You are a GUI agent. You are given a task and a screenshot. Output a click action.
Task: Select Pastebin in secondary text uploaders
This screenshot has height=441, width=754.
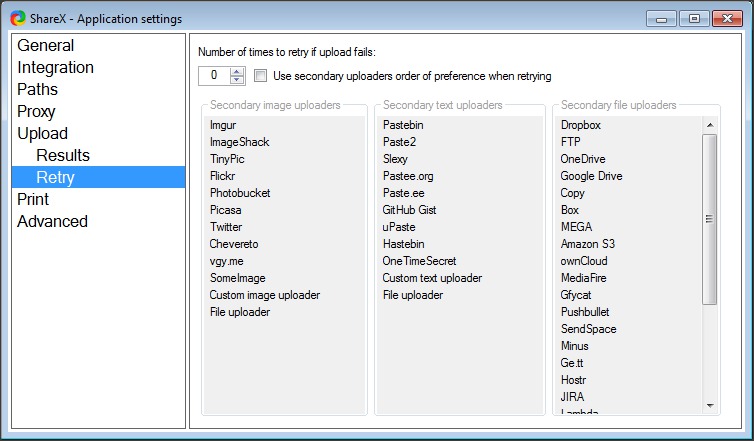coord(403,125)
